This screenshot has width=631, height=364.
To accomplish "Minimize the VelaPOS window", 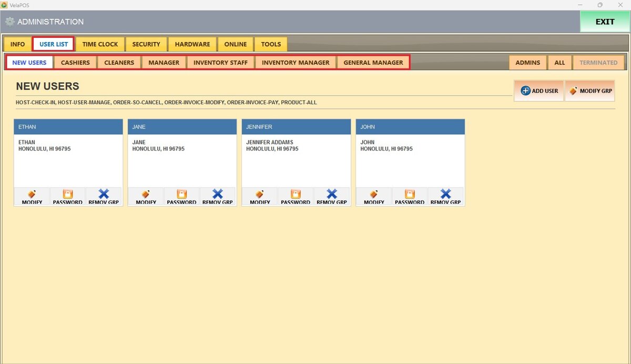I will (x=579, y=5).
